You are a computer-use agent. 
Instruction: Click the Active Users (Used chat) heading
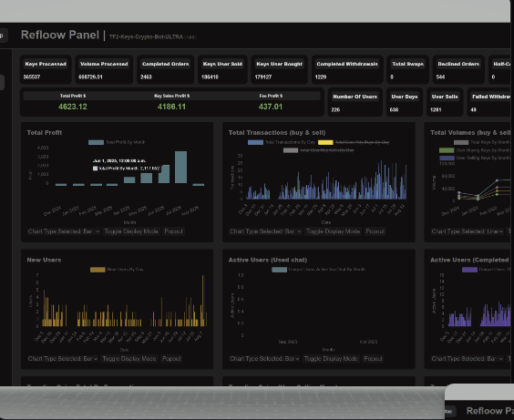(x=268, y=260)
